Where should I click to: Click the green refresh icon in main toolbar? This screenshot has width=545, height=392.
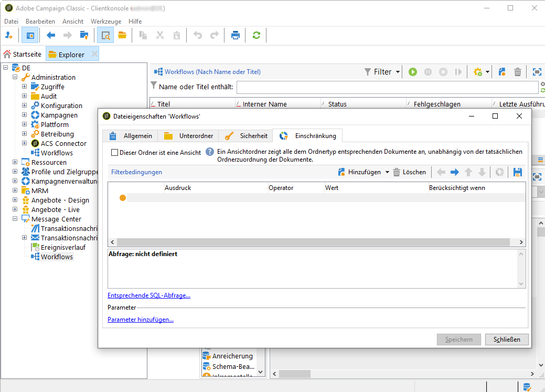pyautogui.click(x=257, y=35)
